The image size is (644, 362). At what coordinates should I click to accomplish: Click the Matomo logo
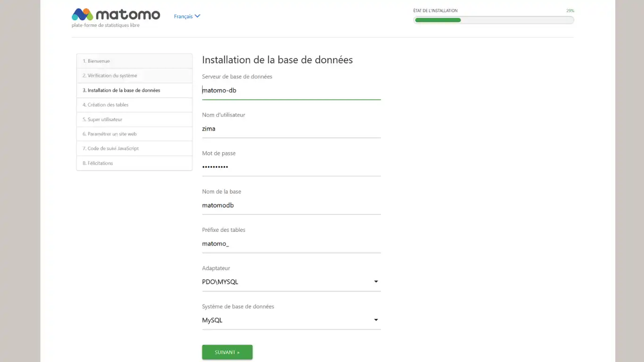point(116,15)
